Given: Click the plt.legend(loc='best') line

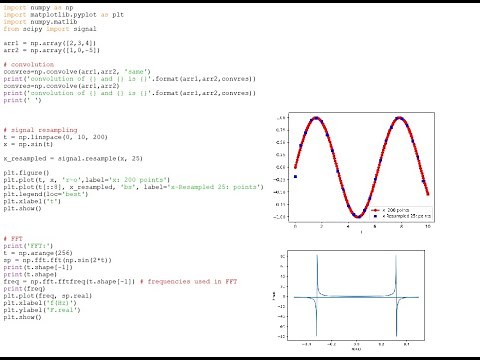Looking at the screenshot, I should pos(46,194).
